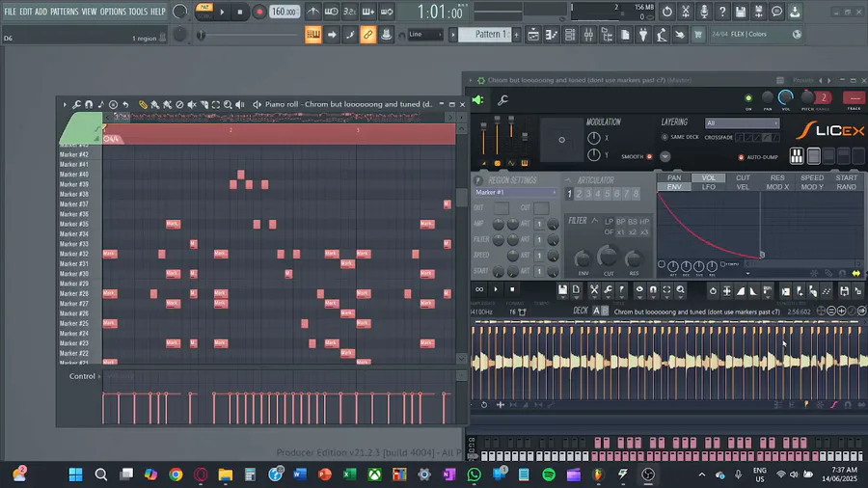
Task: Turn the filter CUT knob
Action: (x=608, y=257)
